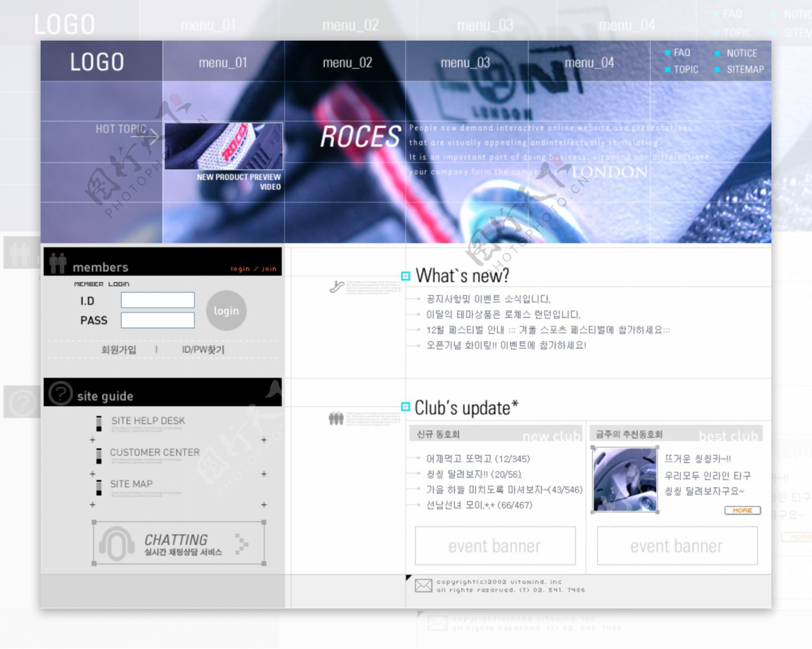The height and width of the screenshot is (649, 812).
Task: Open club 가을 하늘 미치도록 마셔보자 (43/546)
Action: (504, 490)
